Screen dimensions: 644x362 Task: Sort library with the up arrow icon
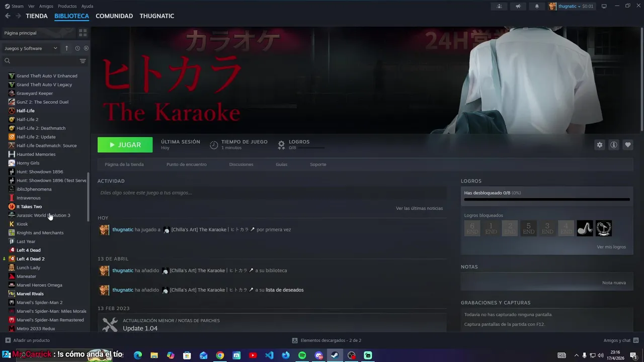[x=66, y=48]
